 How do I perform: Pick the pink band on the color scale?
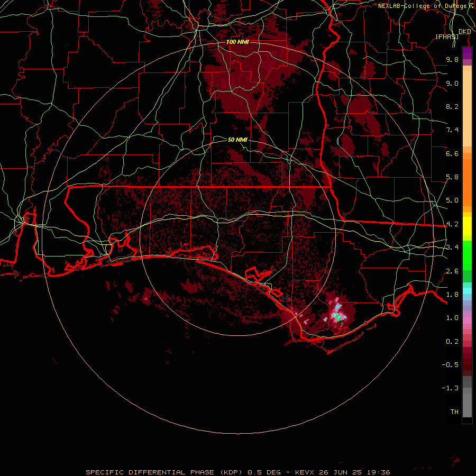click(467, 321)
